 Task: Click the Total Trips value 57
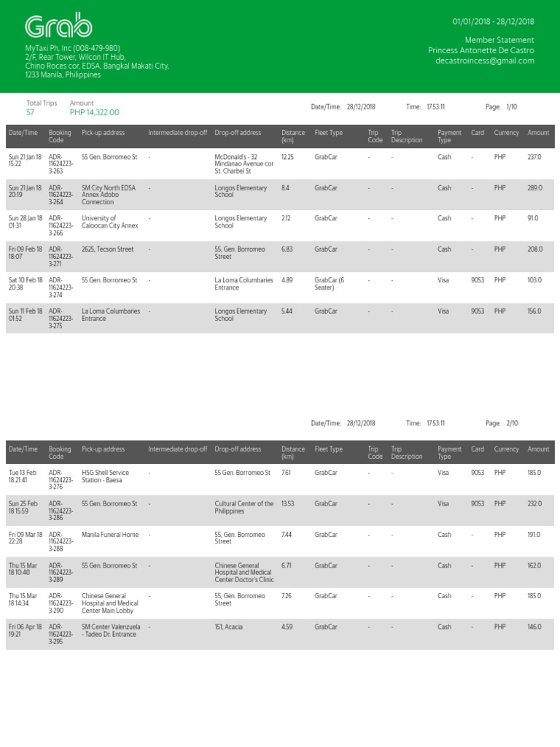[30, 112]
